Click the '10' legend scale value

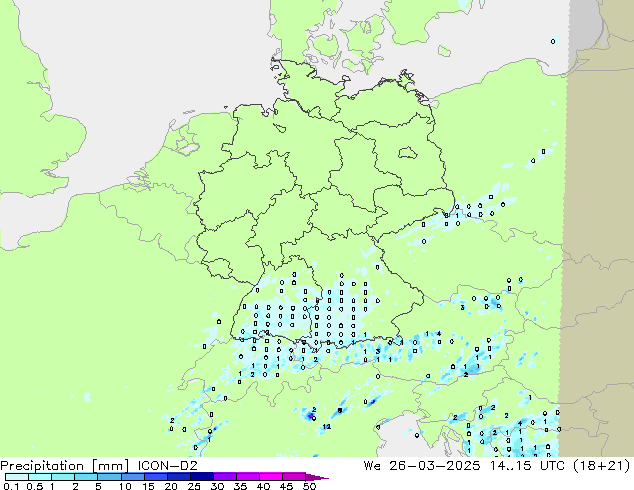point(125,486)
